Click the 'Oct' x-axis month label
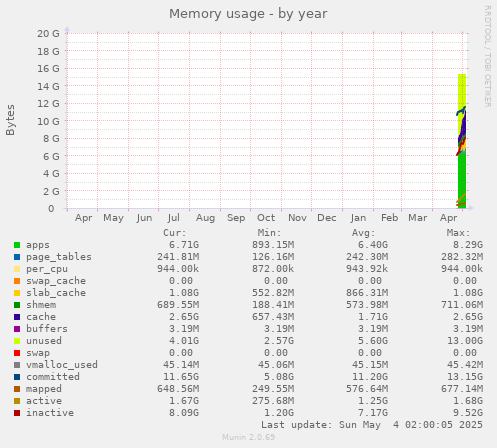Viewport: 497px width, 448px height. click(x=266, y=218)
